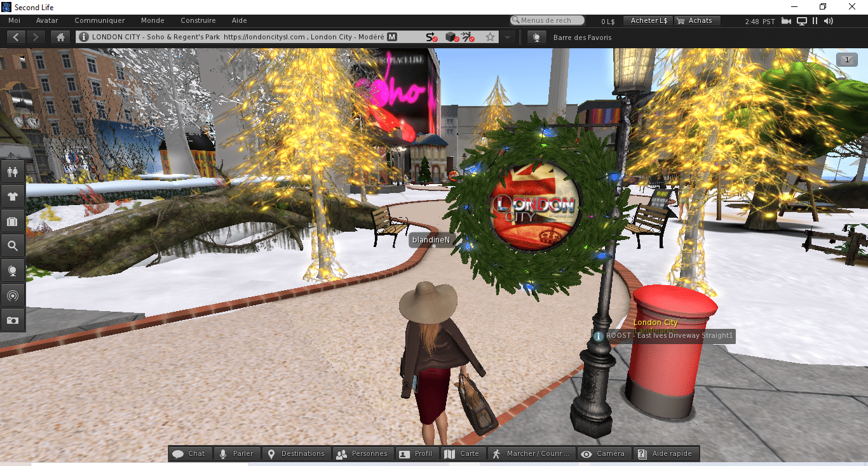Screen dimensions: 868x466
Task: Click the 0 L$ balance display
Action: pos(608,21)
